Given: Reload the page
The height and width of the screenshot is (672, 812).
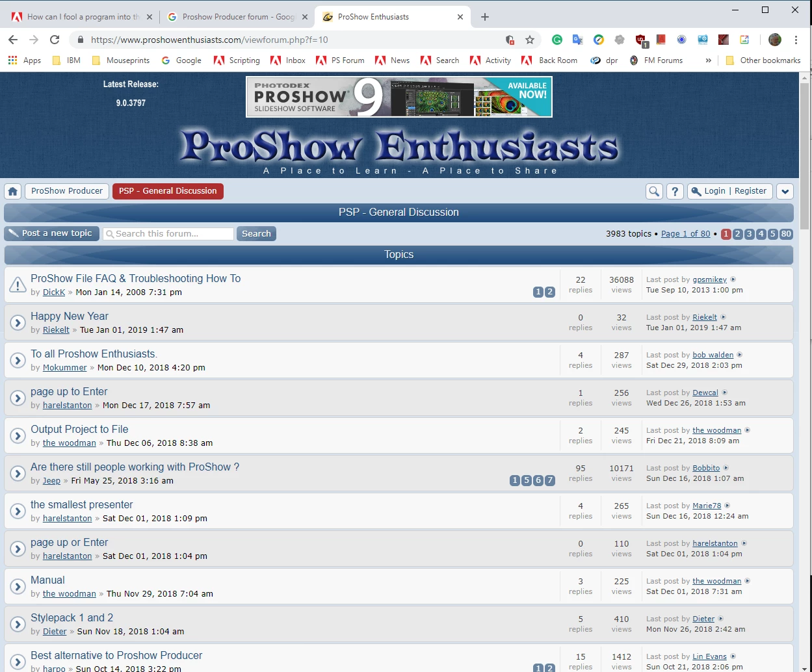Looking at the screenshot, I should 55,40.
